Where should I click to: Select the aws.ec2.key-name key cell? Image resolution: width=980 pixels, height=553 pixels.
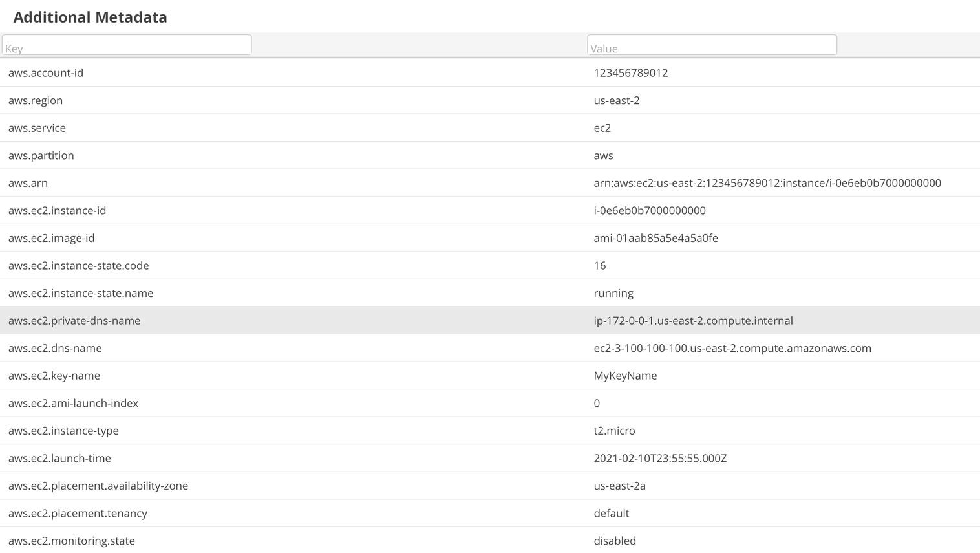54,376
